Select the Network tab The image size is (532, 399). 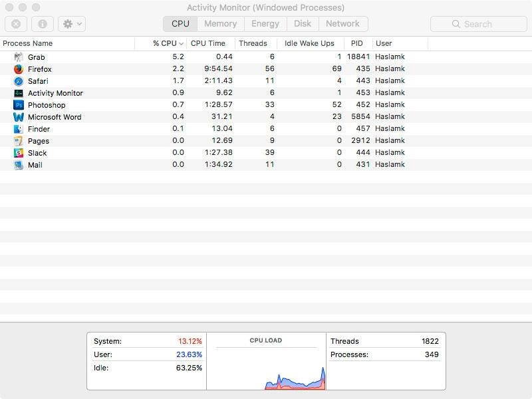coord(343,23)
